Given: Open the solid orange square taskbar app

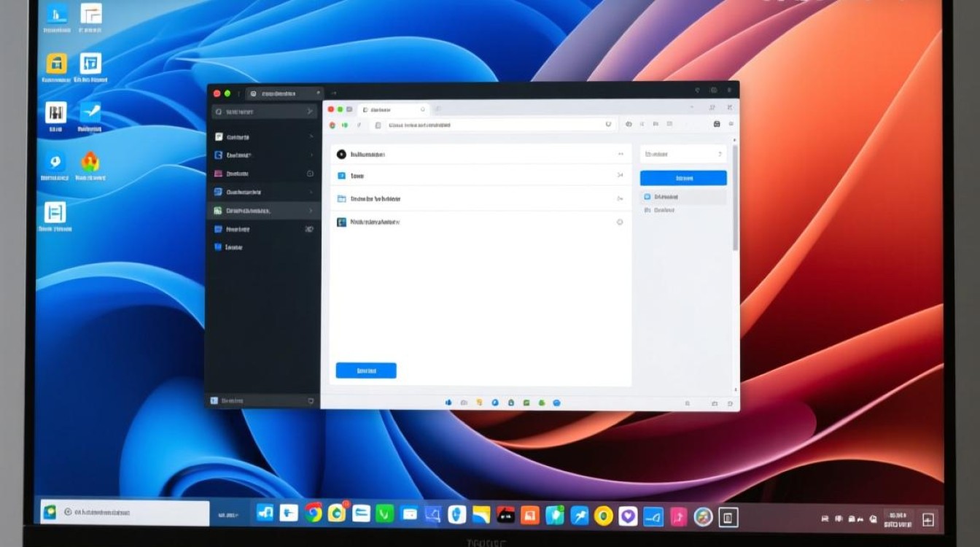Looking at the screenshot, I should point(530,515).
